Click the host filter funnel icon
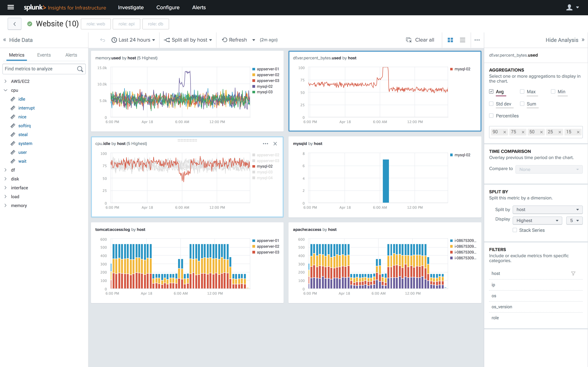The height and width of the screenshot is (367, 588). [x=573, y=274]
